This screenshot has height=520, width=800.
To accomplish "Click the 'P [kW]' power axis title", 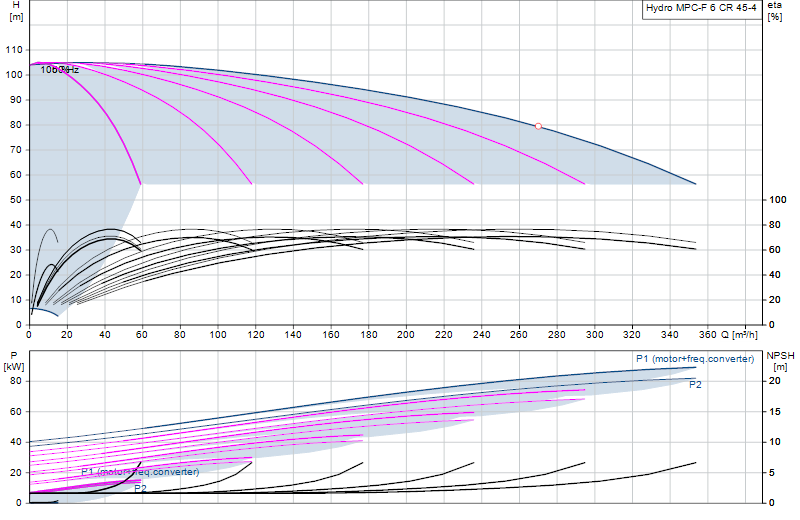I will click(14, 361).
